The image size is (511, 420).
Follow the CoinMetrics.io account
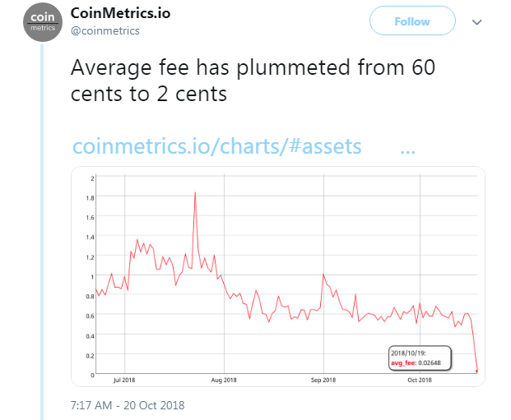coord(411,21)
